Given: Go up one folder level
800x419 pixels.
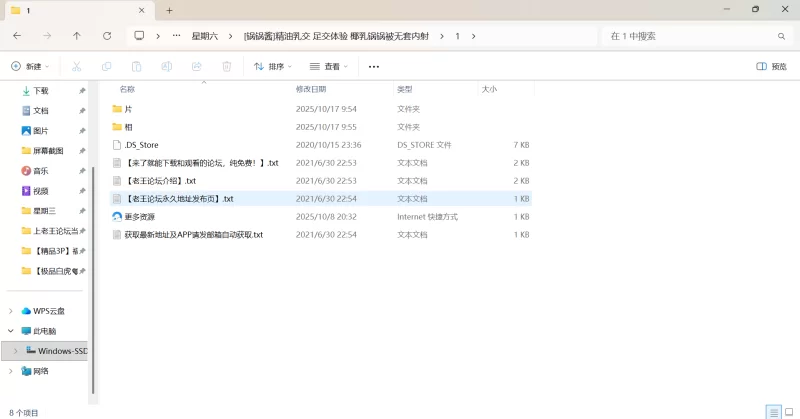Looking at the screenshot, I should pos(77,36).
